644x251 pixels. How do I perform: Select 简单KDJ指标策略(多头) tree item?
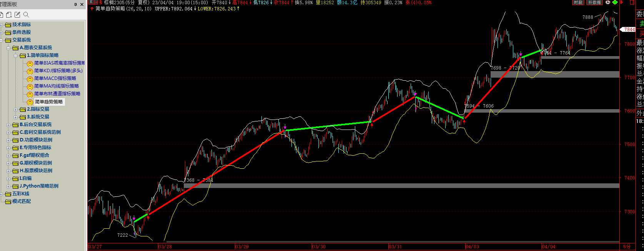(58, 71)
